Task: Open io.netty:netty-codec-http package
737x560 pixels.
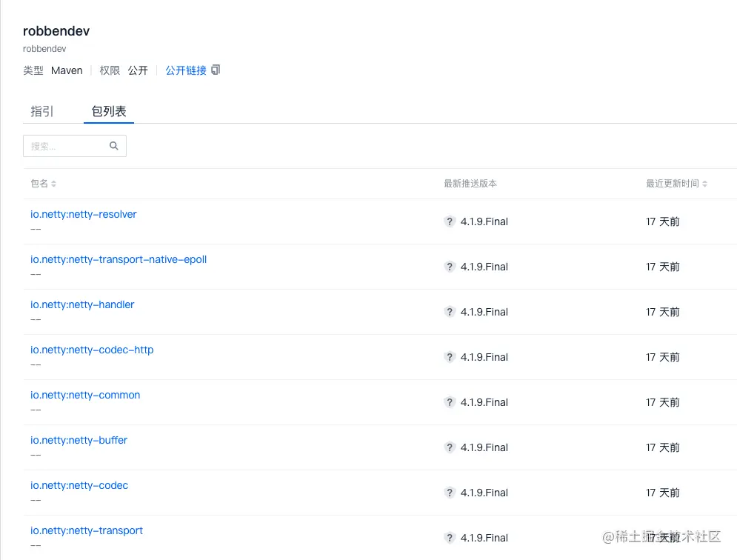Action: (x=92, y=350)
